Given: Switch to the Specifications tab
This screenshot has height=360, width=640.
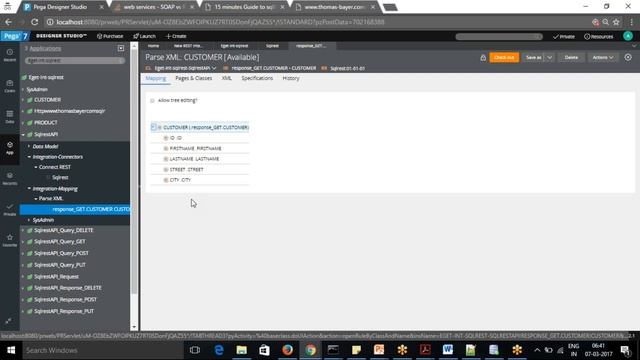Looking at the screenshot, I should pyautogui.click(x=257, y=78).
